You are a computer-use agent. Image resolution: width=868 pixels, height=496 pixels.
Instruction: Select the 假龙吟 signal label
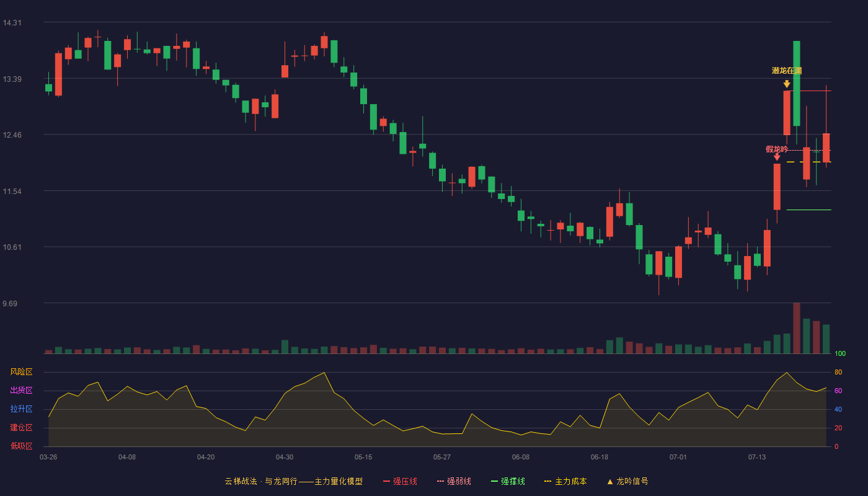777,149
